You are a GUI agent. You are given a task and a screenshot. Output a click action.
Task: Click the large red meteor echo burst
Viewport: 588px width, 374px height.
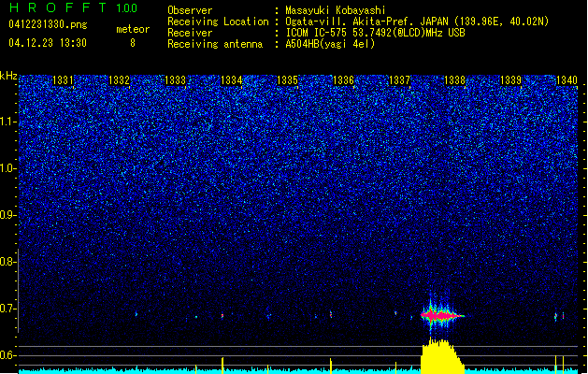click(x=442, y=316)
